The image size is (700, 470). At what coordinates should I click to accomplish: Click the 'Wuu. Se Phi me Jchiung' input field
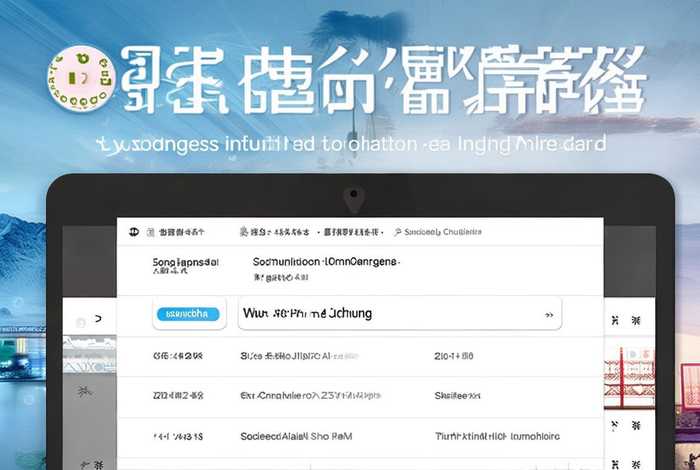tap(400, 314)
